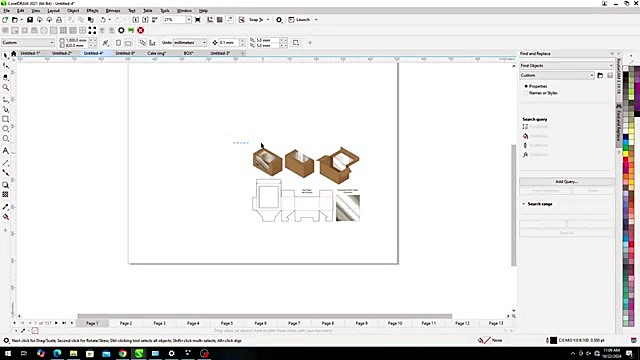The height and width of the screenshot is (360, 640).
Task: Open the Bitmaps menu
Action: pos(113,11)
